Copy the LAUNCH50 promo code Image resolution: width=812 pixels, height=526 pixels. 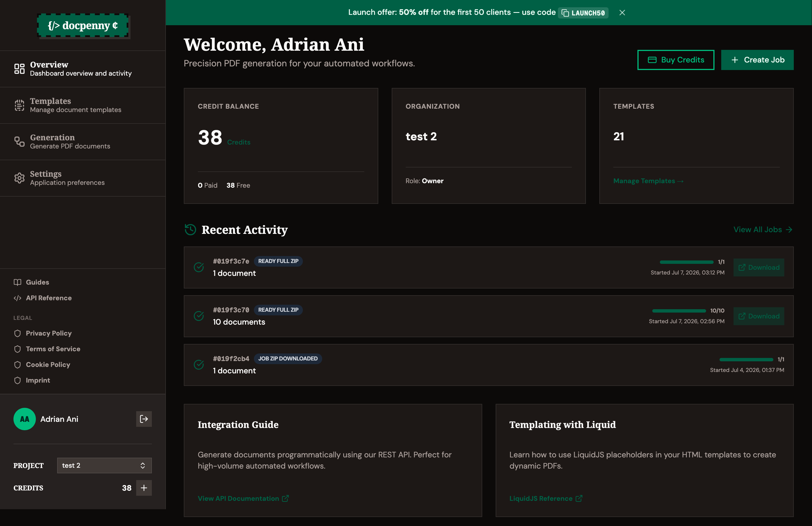583,13
